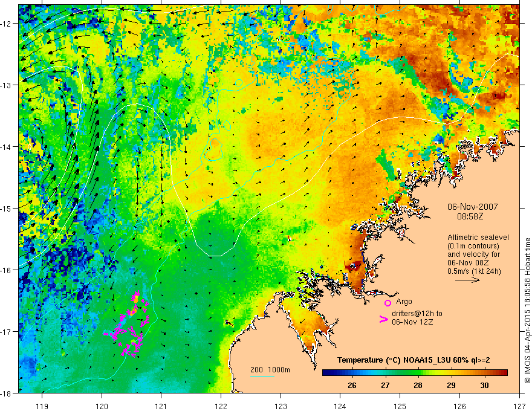Click the temperature color bar at 26
Viewport: 532px width, 411px height.
coord(352,373)
